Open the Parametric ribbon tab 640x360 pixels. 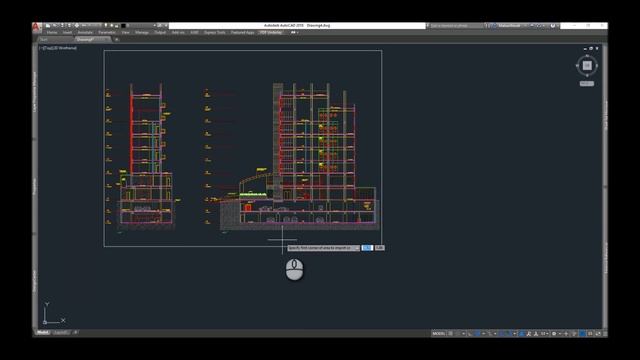click(107, 33)
